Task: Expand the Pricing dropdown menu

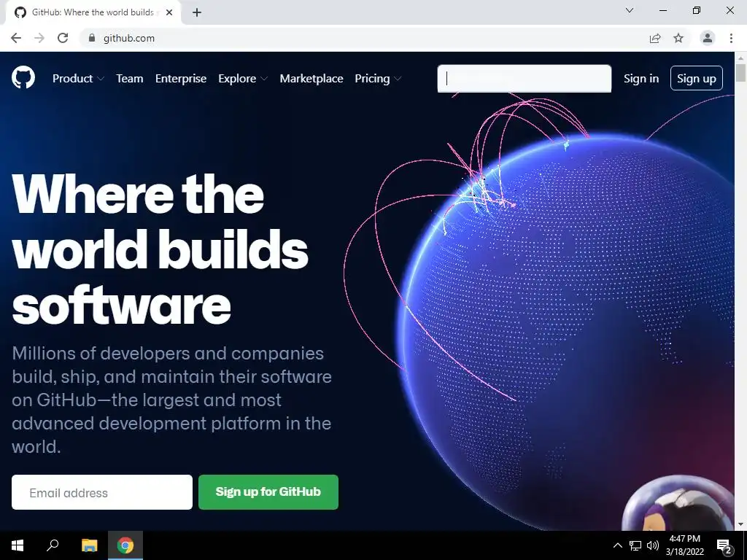Action: click(378, 79)
